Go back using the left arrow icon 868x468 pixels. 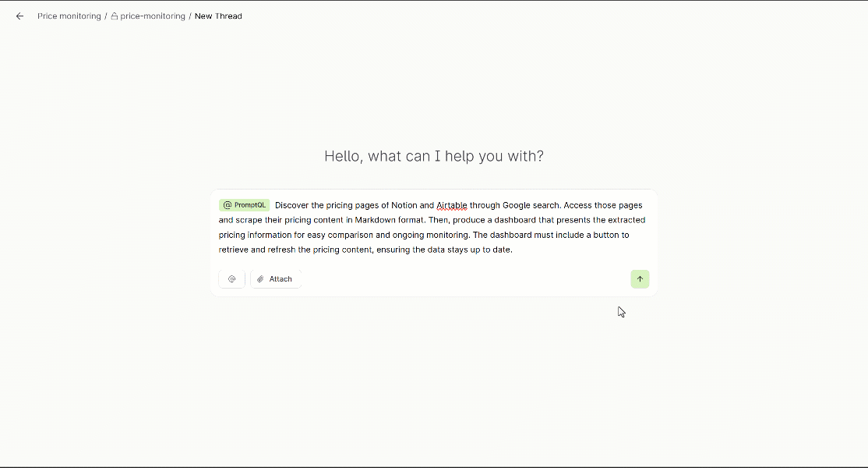tap(20, 16)
